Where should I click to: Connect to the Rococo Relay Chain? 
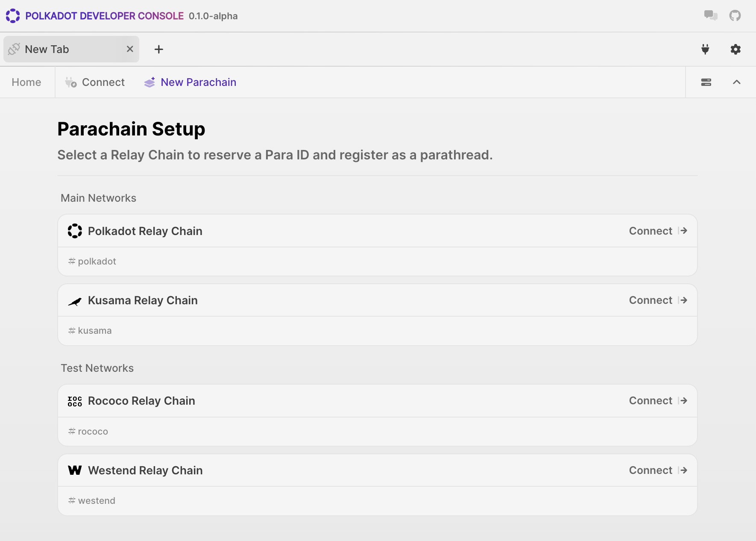point(658,401)
